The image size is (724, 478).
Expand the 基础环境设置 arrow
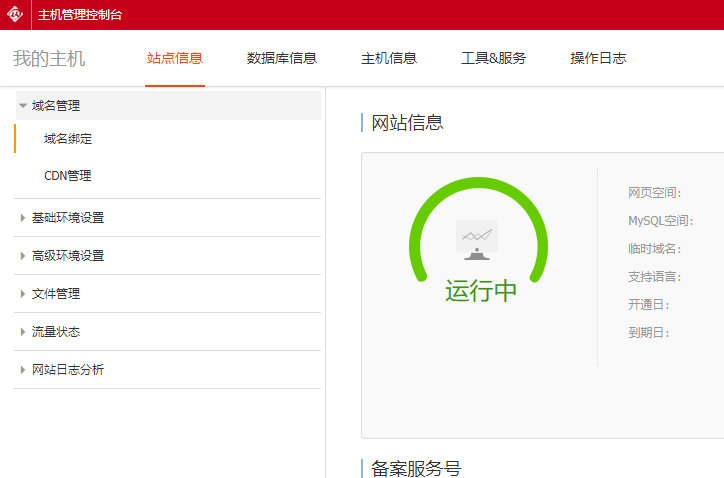pyautogui.click(x=22, y=218)
